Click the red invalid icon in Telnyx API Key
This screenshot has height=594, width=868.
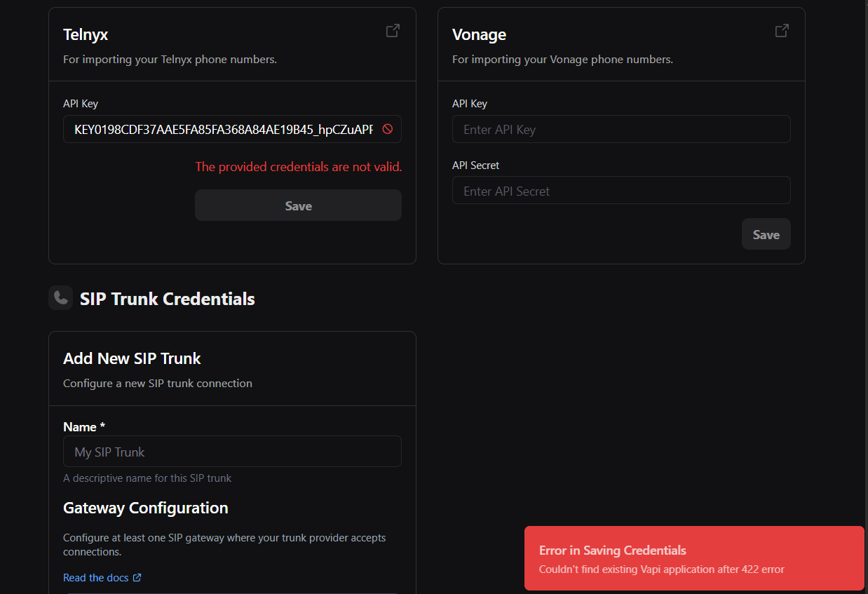pos(387,129)
